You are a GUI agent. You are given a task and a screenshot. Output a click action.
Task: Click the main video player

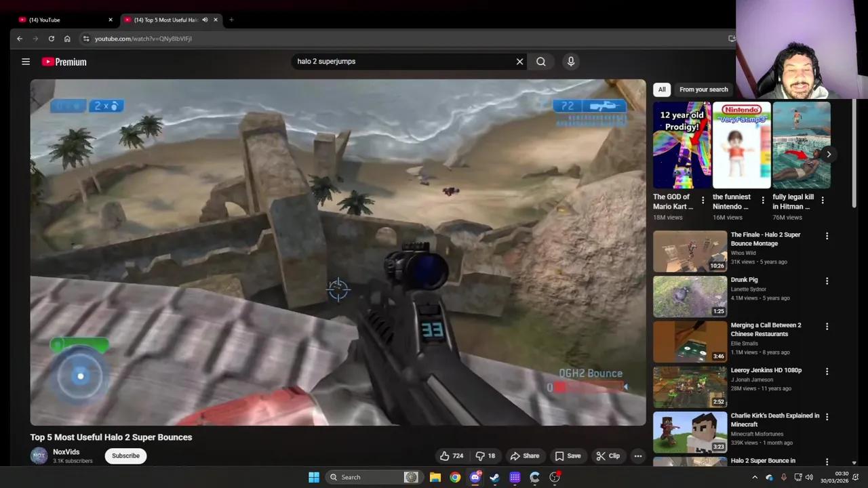click(x=338, y=252)
